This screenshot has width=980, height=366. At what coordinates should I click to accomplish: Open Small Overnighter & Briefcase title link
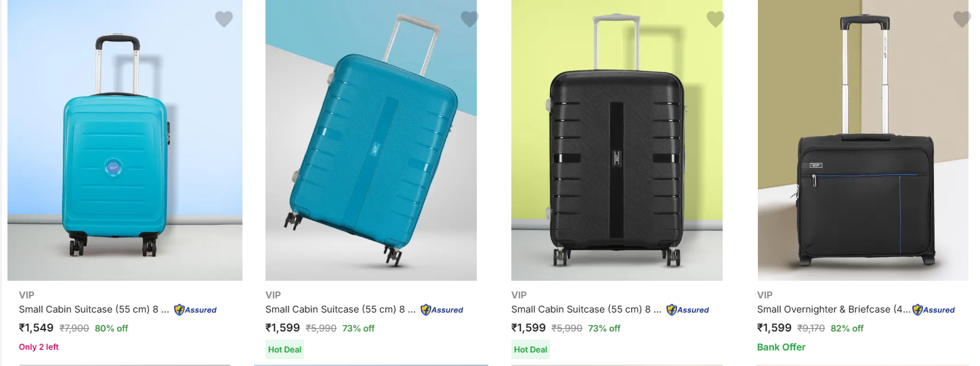click(x=833, y=309)
